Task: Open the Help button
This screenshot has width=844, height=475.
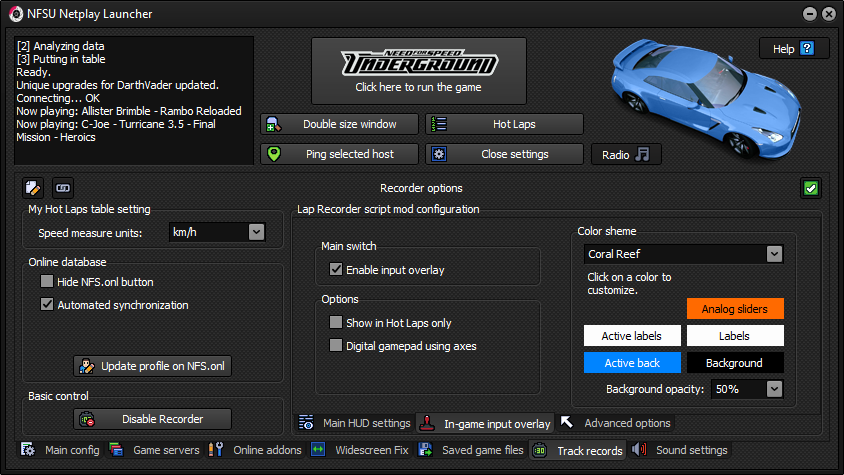Action: [x=794, y=48]
